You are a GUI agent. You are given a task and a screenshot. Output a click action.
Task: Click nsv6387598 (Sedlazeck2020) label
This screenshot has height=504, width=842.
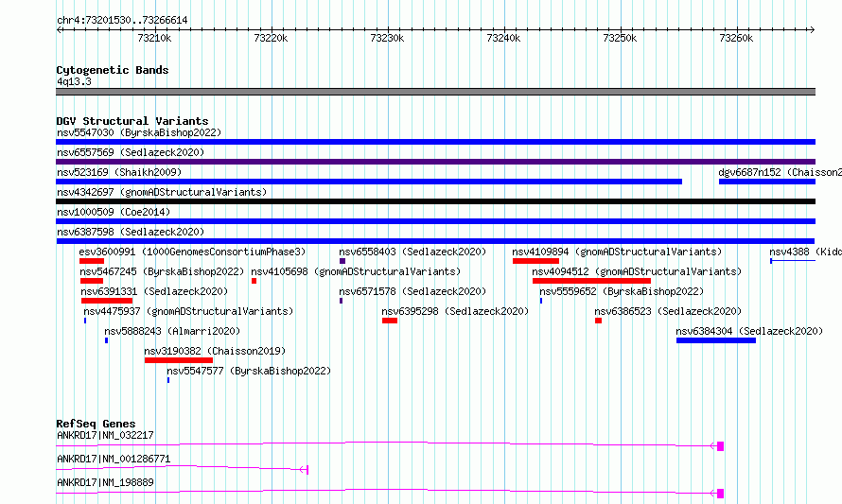pyautogui.click(x=131, y=232)
